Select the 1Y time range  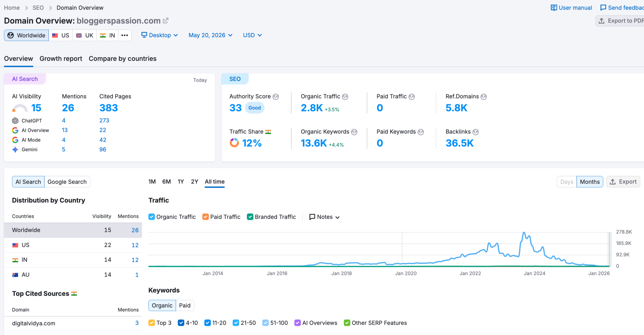tap(181, 182)
